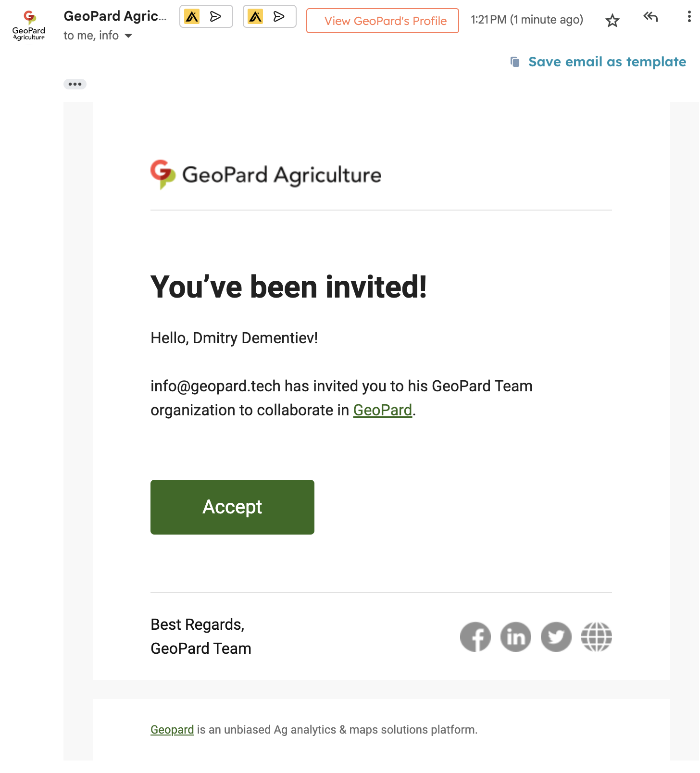Open GeoPard's Twitter icon
Viewport: 700px width, 773px height.
556,637
